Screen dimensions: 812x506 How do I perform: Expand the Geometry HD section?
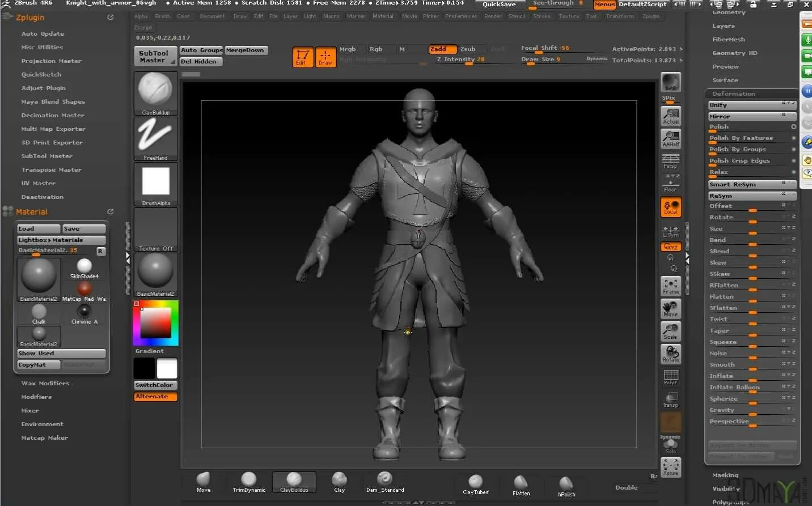pos(735,53)
